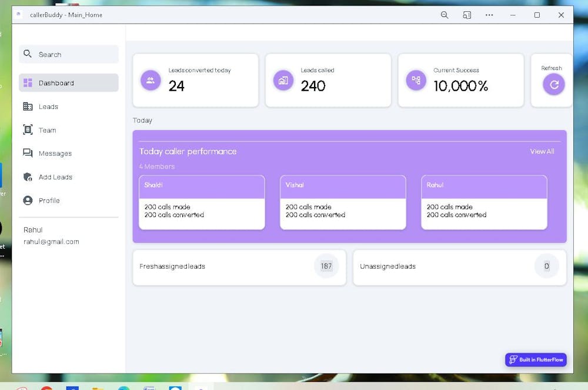Click the zoom magnifier icon in title bar
The image size is (588, 390).
click(445, 15)
